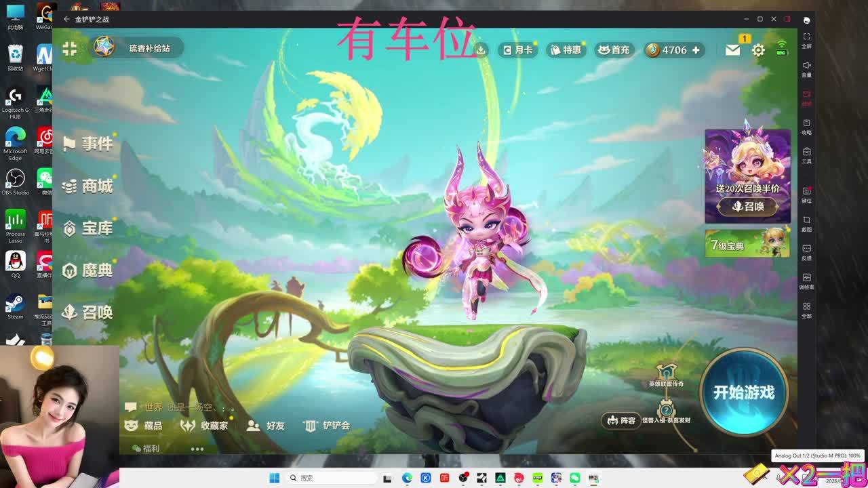The width and height of the screenshot is (868, 488).
Task: Click the 开始游戏 start game button
Action: point(744,392)
